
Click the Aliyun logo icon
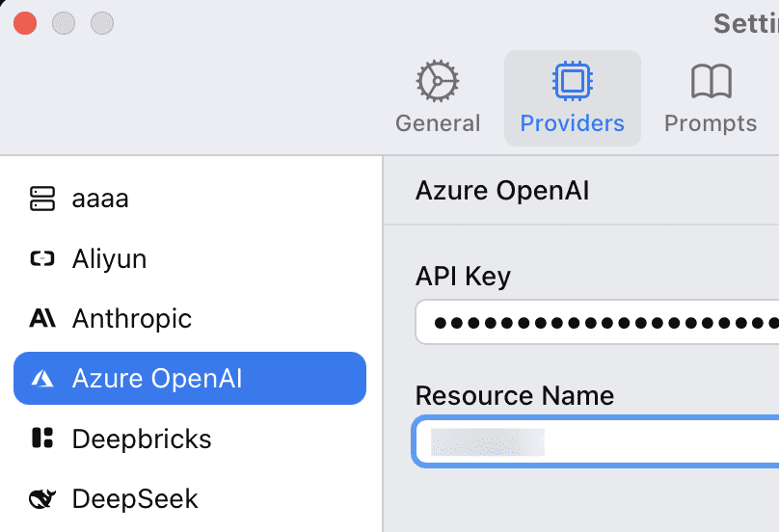coord(42,259)
